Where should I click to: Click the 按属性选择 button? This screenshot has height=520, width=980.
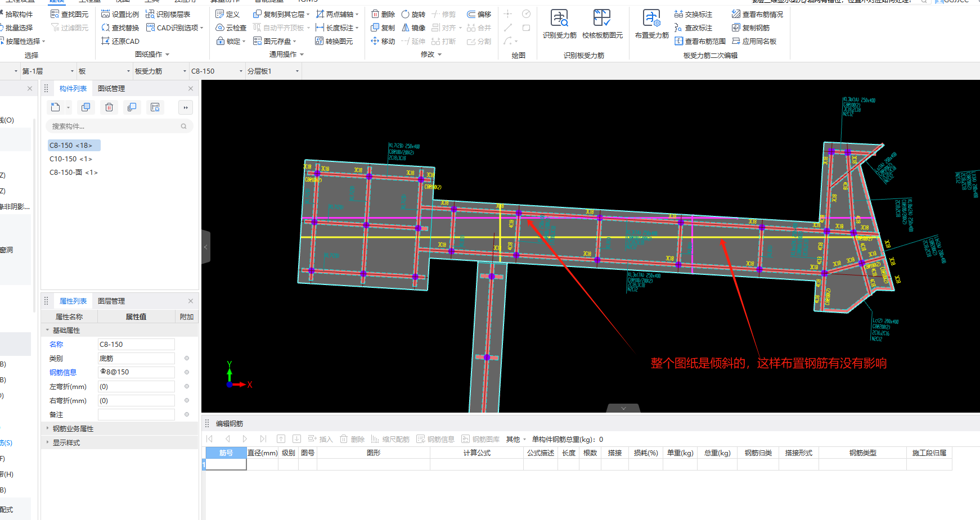pyautogui.click(x=23, y=41)
